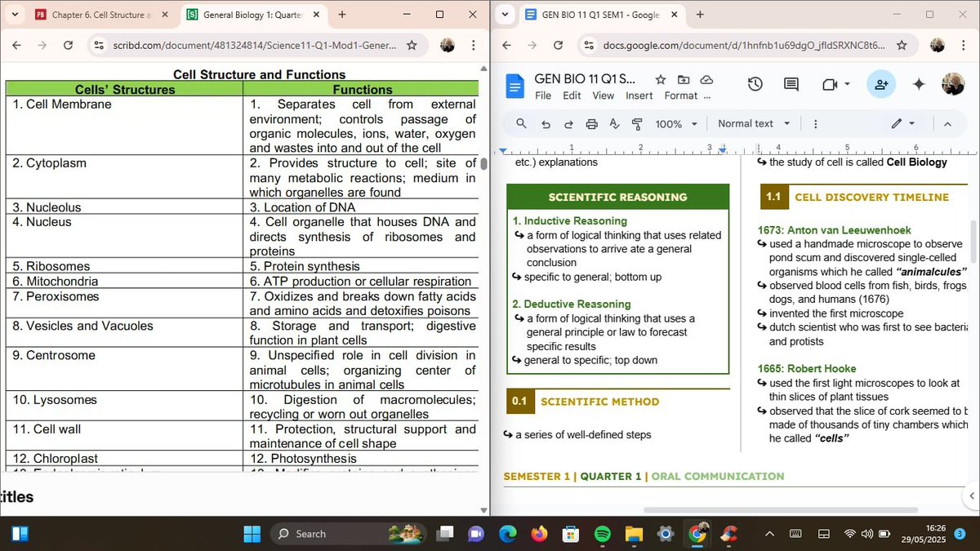980x551 pixels.
Task: Open the tab search dropdown in the Docs window
Action: [x=505, y=15]
